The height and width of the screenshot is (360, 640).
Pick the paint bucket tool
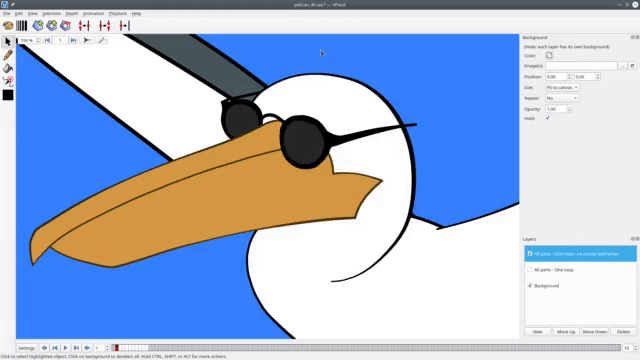pyautogui.click(x=8, y=68)
